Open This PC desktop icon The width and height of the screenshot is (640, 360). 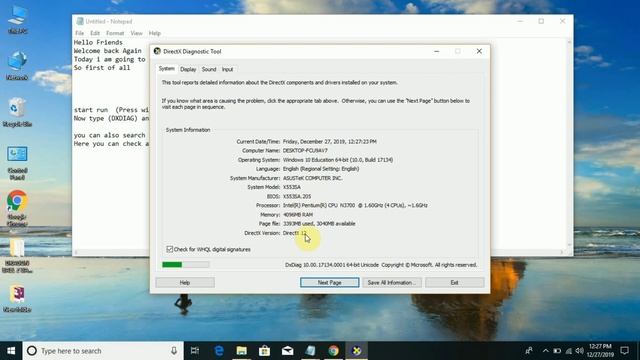tap(17, 20)
